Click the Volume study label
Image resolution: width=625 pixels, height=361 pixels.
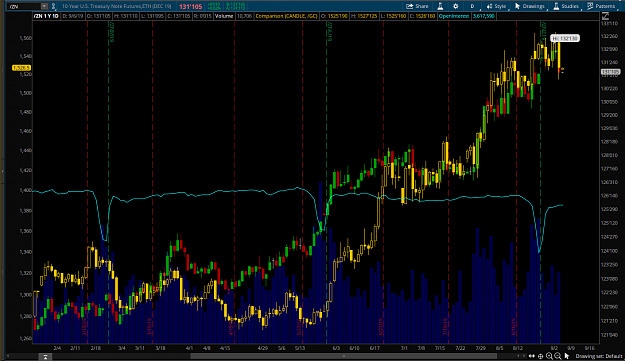click(x=224, y=16)
